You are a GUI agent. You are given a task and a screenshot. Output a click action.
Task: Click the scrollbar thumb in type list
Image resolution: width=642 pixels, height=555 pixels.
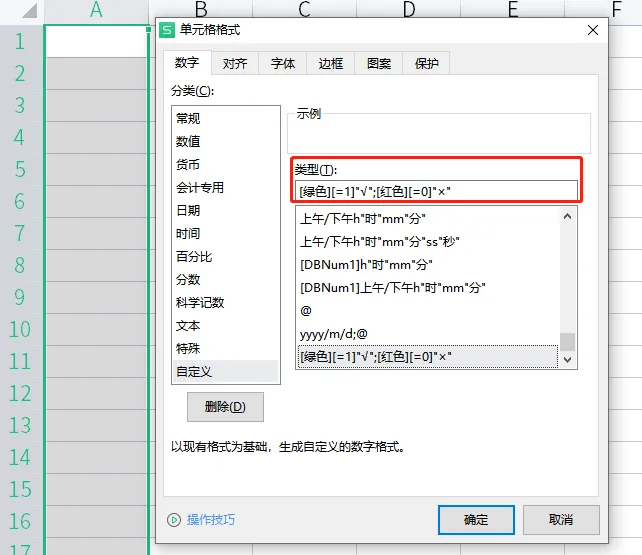567,342
